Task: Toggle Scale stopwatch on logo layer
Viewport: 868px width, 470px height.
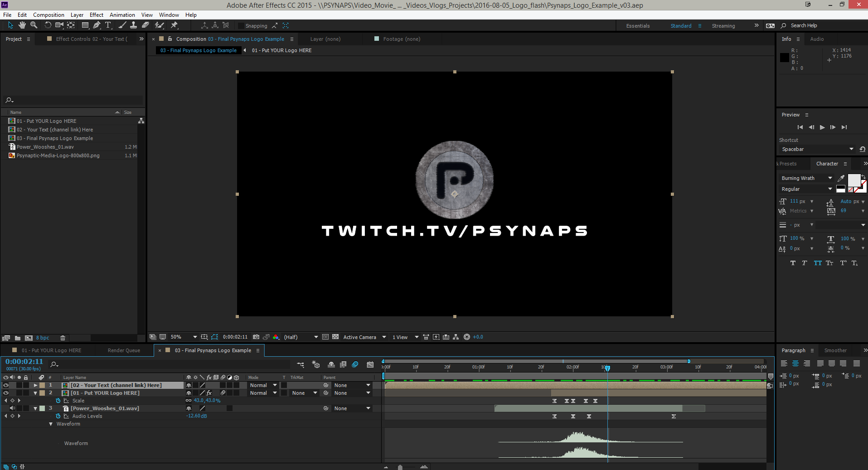Action: point(58,401)
